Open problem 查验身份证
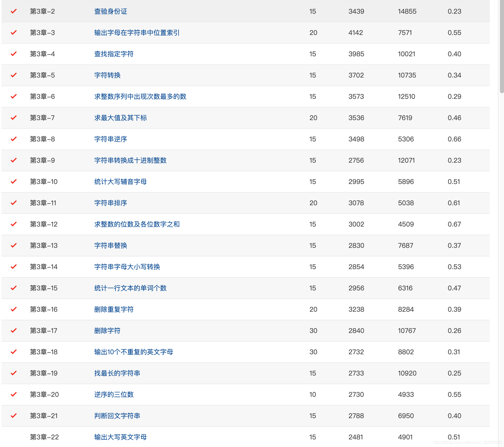 pos(110,11)
